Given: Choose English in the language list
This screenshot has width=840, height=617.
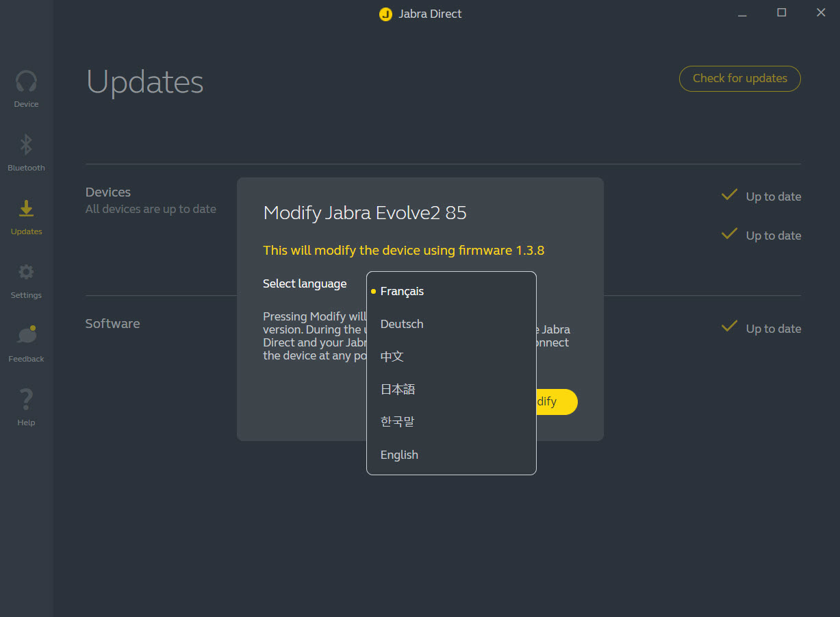Looking at the screenshot, I should click(x=451, y=455).
